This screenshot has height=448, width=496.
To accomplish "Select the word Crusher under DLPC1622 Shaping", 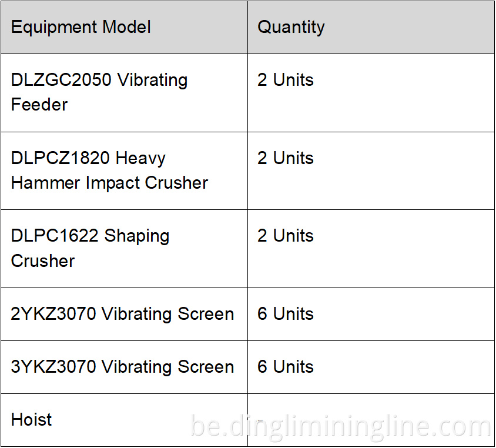I will (43, 260).
